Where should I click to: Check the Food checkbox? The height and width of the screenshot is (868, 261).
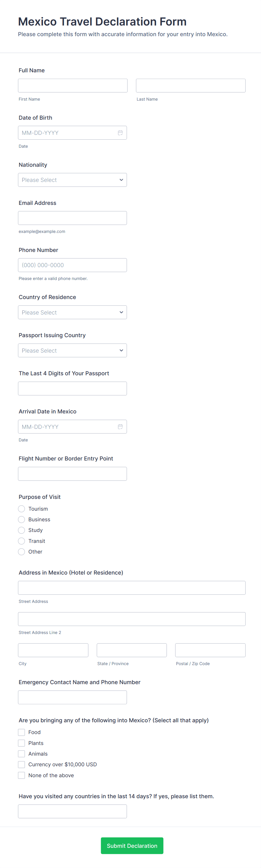(x=22, y=732)
